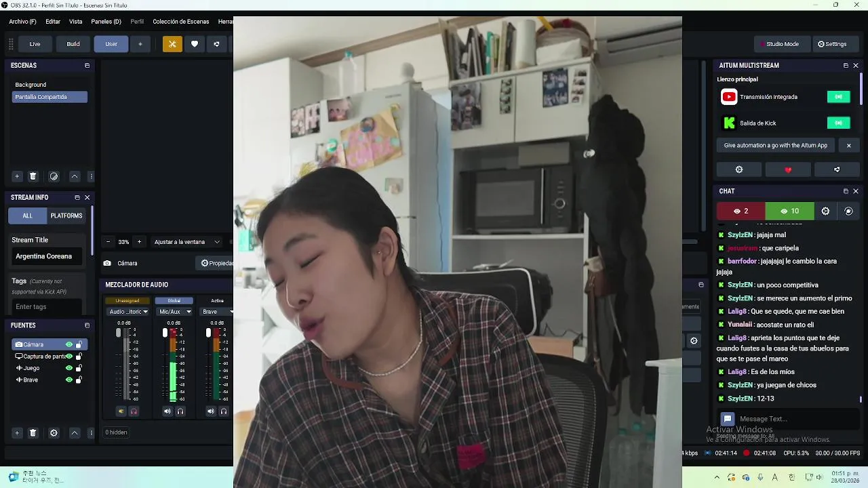868x488 pixels.
Task: Open Aitum Multistream gear settings
Action: (x=739, y=169)
